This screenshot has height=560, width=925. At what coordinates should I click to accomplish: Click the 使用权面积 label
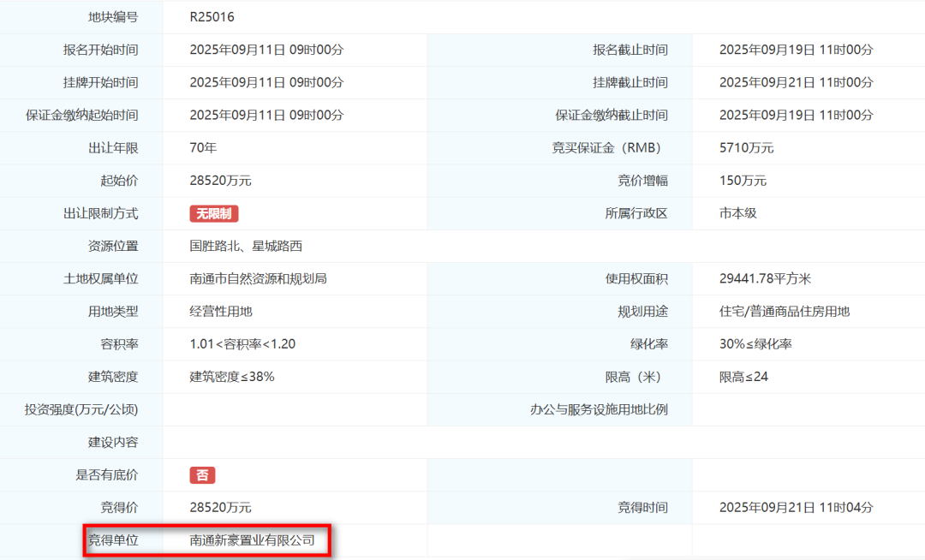point(636,279)
